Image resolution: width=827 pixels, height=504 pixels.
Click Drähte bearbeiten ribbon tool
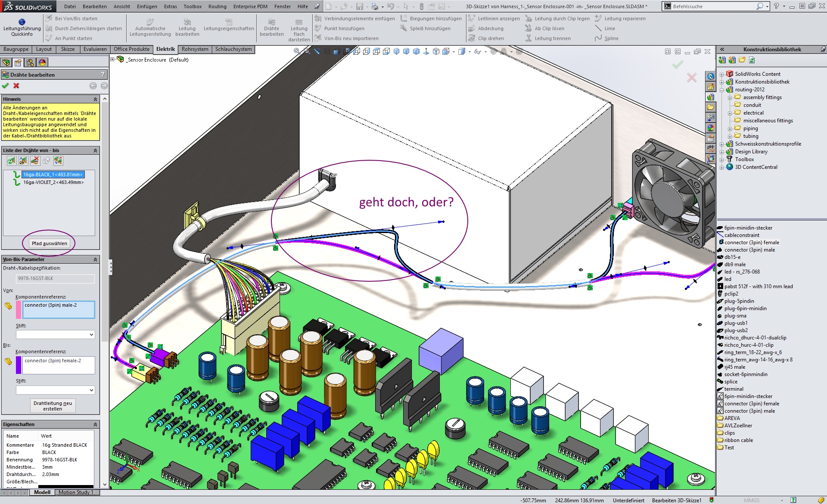click(272, 28)
